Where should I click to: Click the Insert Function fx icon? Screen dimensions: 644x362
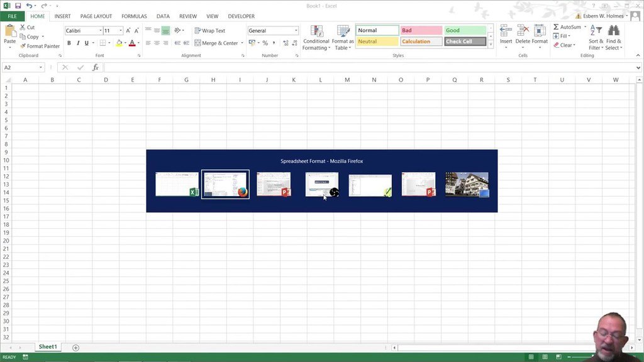click(x=96, y=67)
